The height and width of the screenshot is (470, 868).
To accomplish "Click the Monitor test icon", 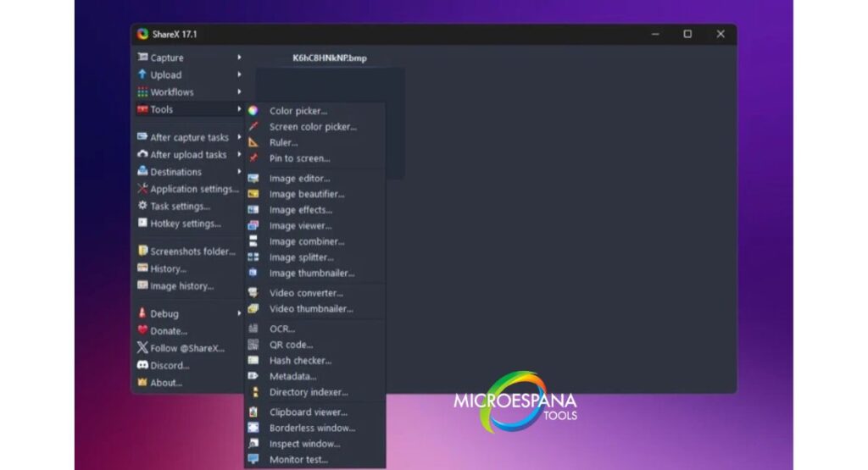I will click(x=253, y=459).
